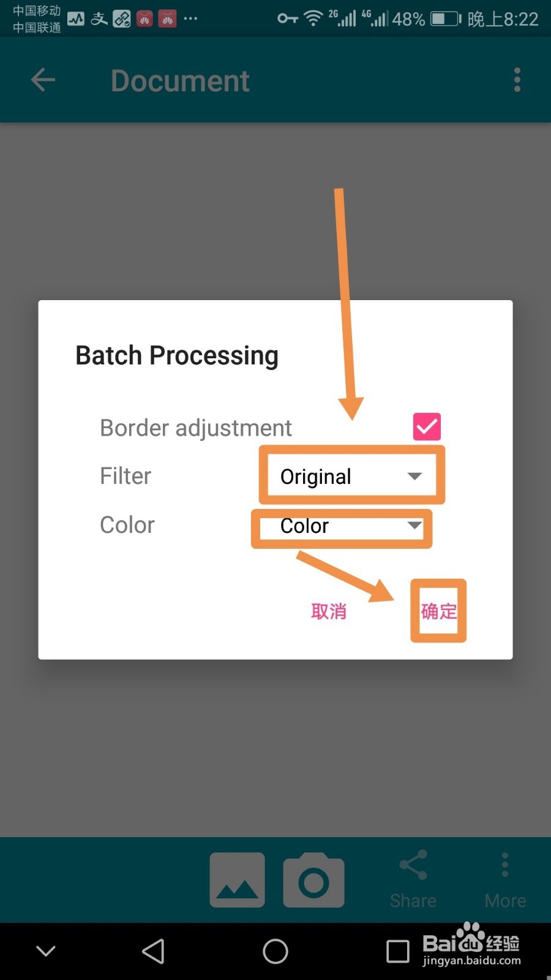The image size is (551, 980).
Task: Tap the gallery image import icon
Action: (237, 880)
